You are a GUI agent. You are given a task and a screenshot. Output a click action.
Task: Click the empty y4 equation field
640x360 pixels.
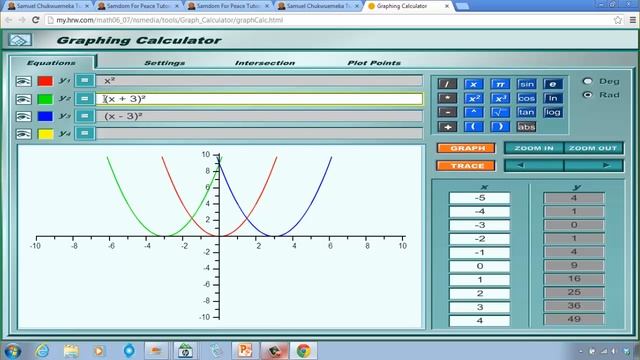point(259,133)
